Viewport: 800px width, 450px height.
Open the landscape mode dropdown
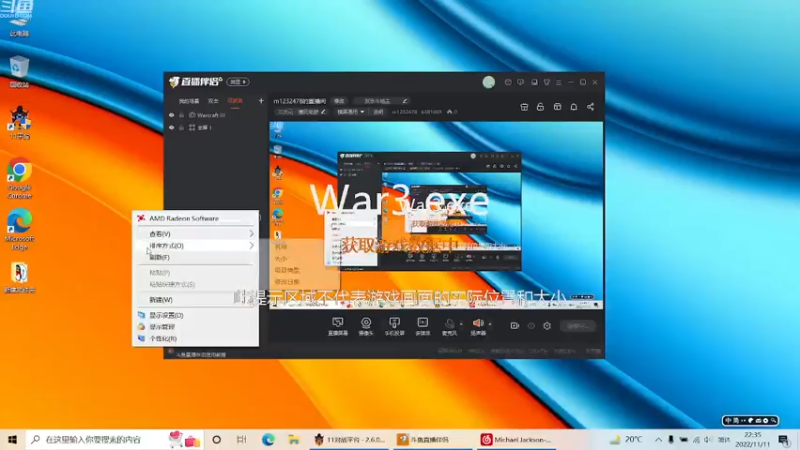350,112
